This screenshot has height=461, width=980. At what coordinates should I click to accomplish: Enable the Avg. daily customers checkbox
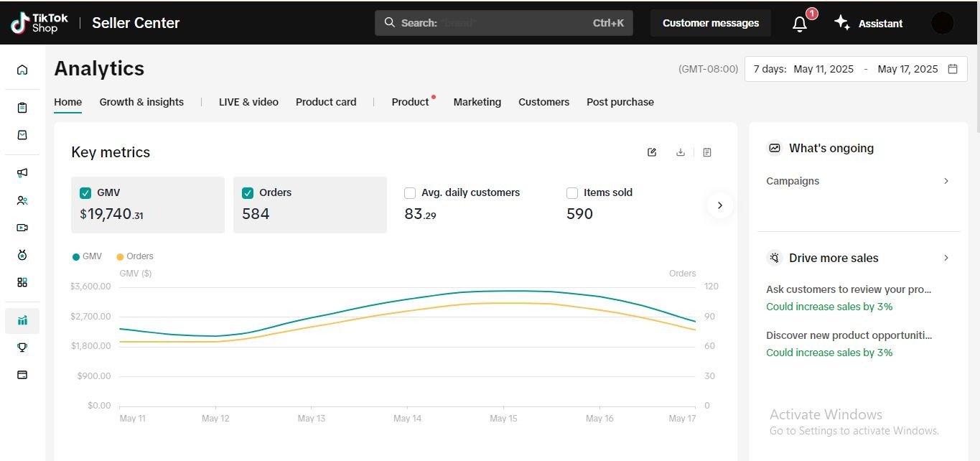[x=410, y=192]
